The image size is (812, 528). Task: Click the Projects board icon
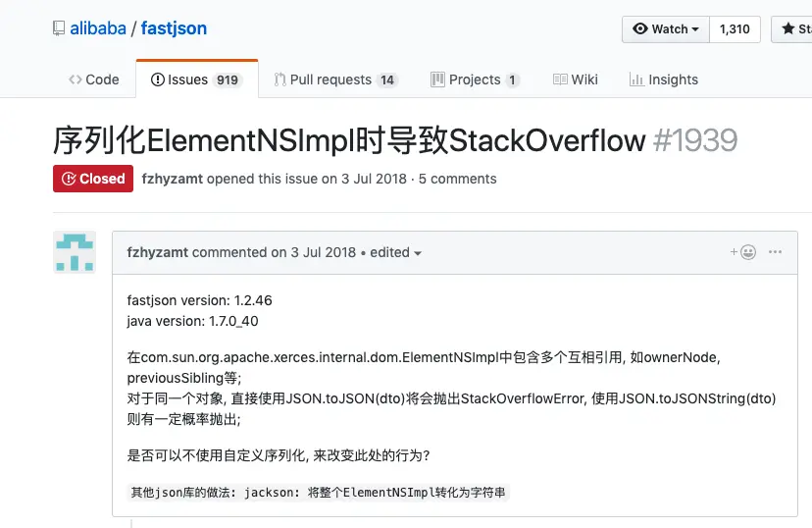[x=437, y=79]
